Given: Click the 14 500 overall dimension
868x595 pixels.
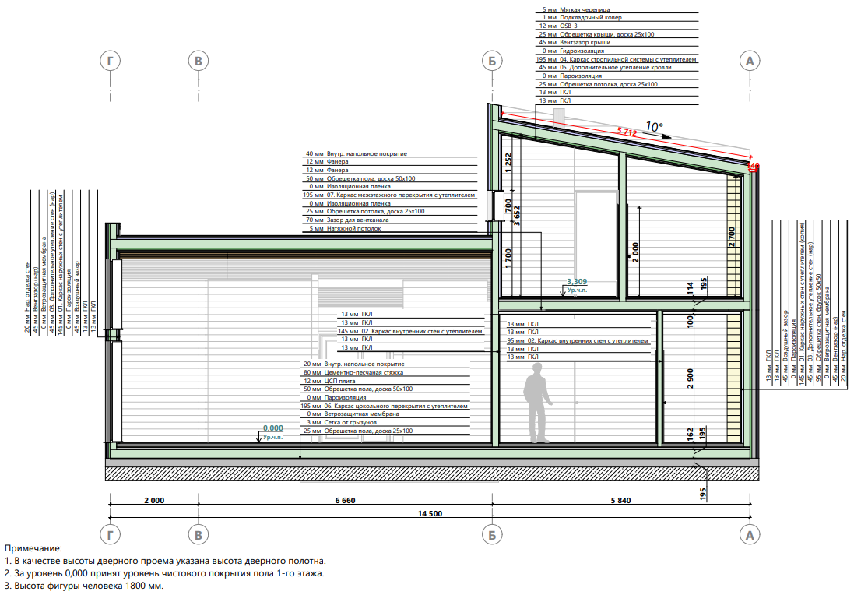Looking at the screenshot, I should 429,513.
